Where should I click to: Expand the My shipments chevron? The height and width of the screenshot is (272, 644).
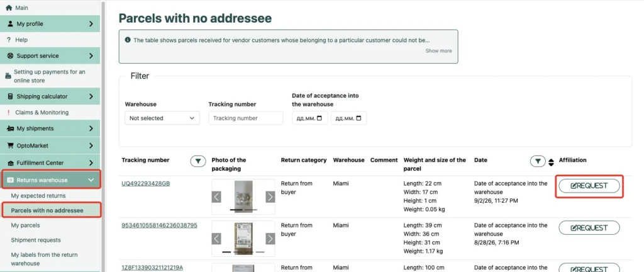[x=91, y=128]
